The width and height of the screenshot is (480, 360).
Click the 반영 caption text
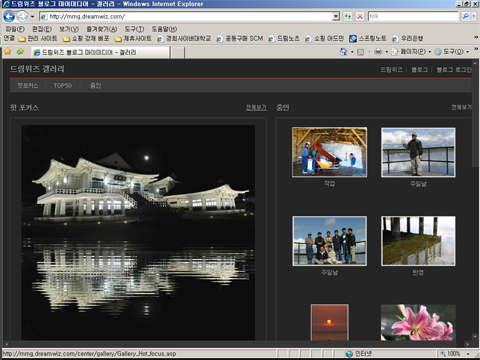[x=418, y=272]
